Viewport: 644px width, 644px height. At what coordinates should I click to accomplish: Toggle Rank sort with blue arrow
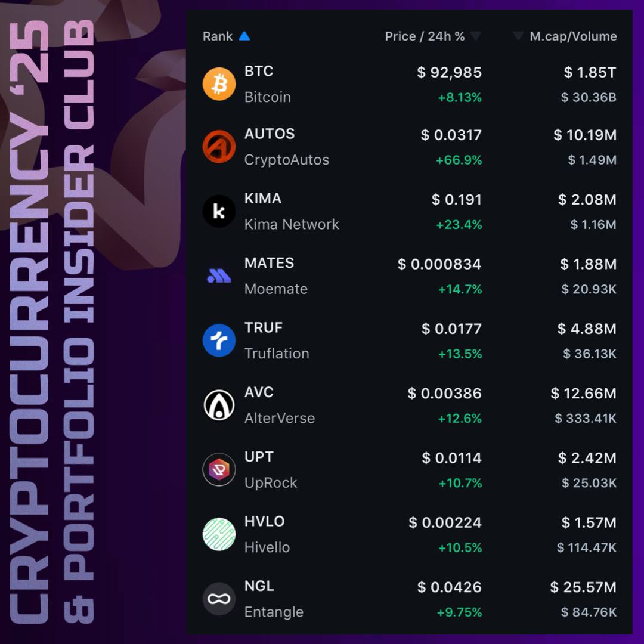(x=244, y=36)
